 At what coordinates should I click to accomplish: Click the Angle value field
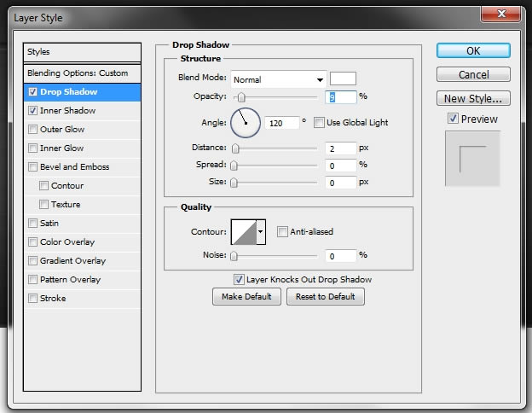click(x=282, y=123)
